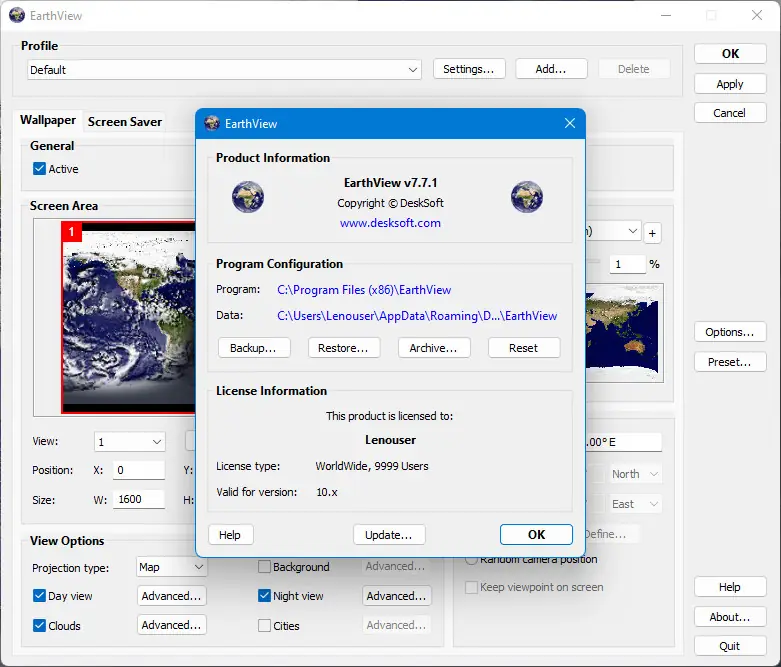Select the Wallpaper tab
Screen dimensions: 781x667
click(48, 120)
